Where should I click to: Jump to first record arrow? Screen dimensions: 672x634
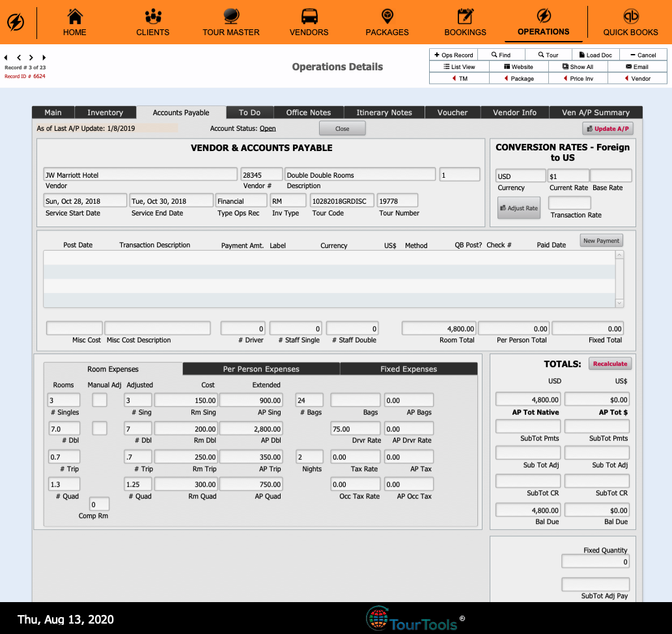(x=6, y=57)
